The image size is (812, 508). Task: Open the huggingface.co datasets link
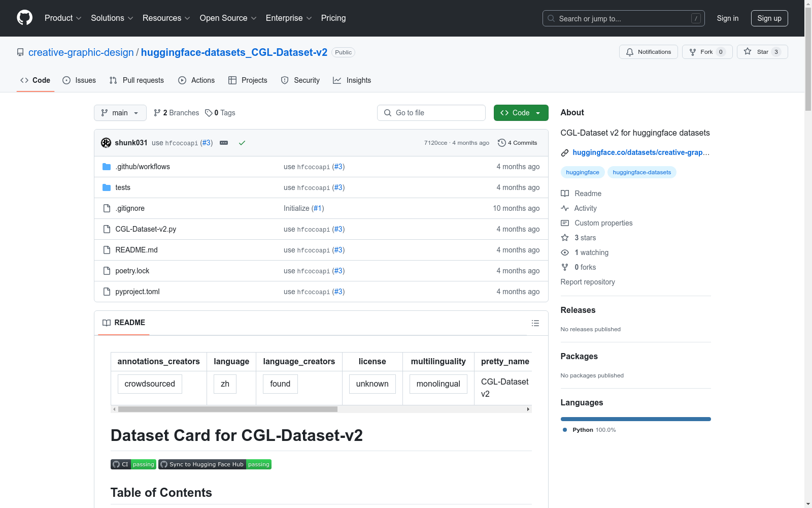[641, 152]
